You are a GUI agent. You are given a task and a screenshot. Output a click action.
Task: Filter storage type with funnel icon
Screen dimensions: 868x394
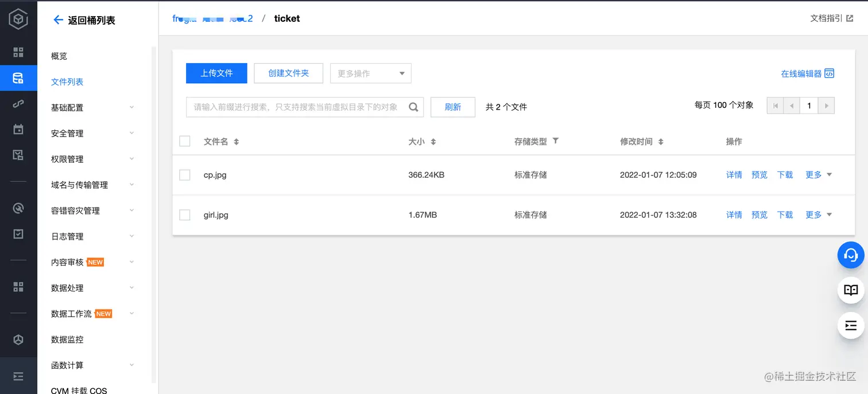[x=556, y=141]
